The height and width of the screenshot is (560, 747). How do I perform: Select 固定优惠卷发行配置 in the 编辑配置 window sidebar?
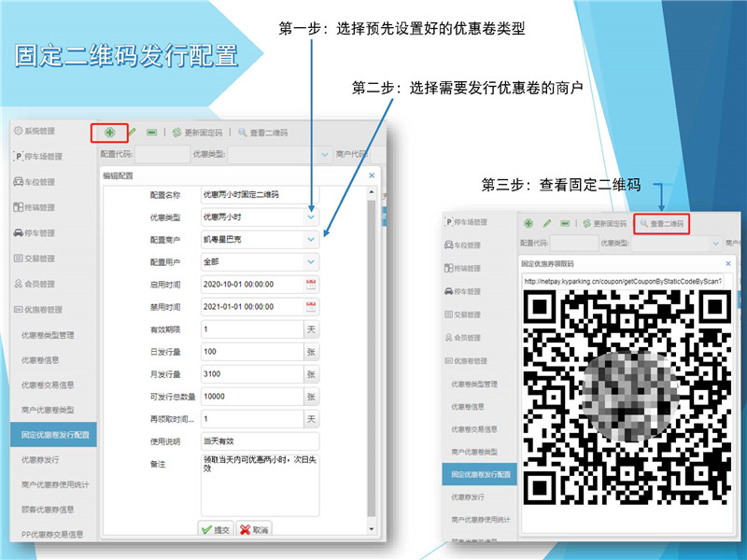coord(53,435)
